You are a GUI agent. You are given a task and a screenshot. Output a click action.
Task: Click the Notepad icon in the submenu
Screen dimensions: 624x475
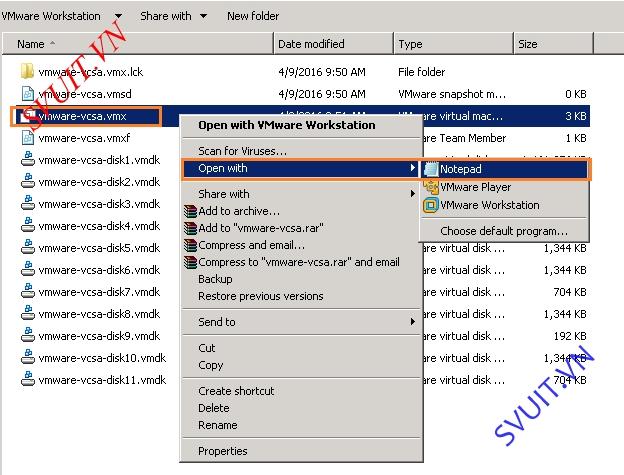(x=431, y=169)
